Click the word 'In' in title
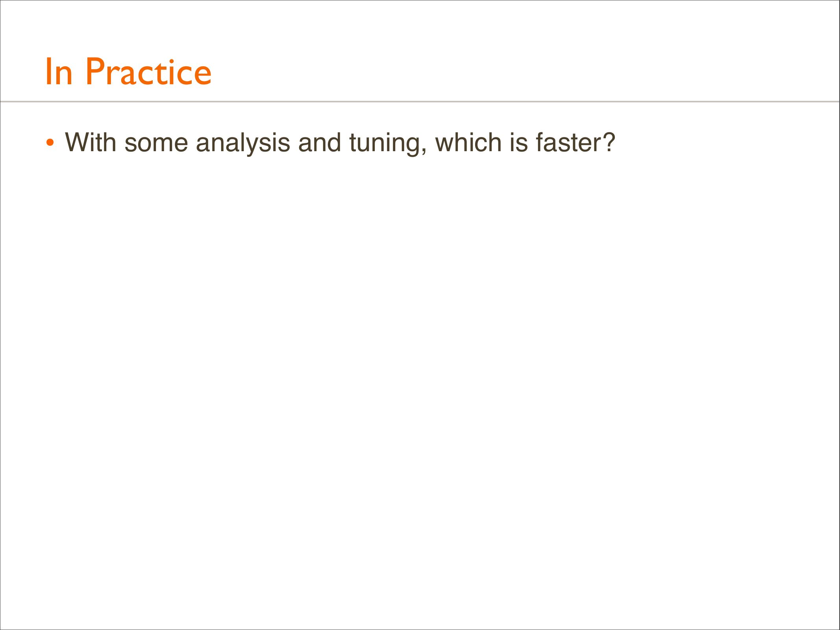Screen dimensions: 840x630 (59, 72)
